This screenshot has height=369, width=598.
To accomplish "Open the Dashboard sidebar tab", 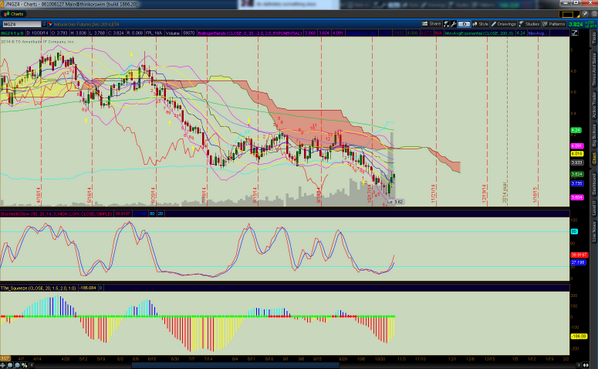I will click(x=594, y=184).
